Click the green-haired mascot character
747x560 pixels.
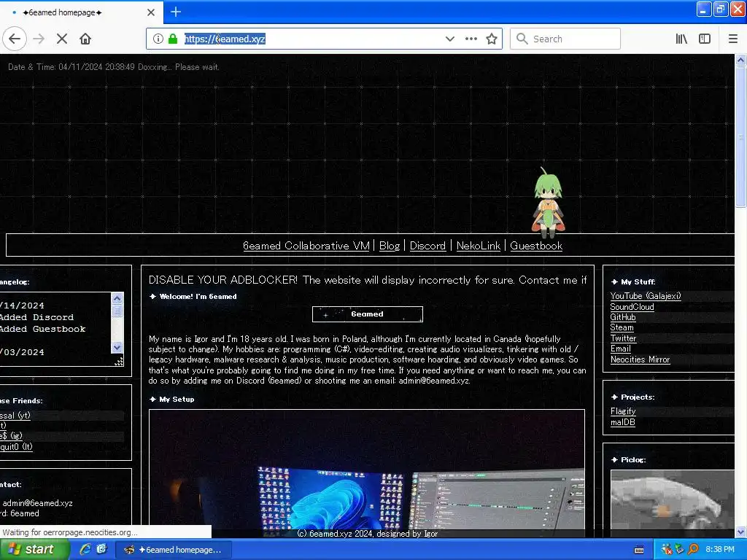tap(548, 203)
